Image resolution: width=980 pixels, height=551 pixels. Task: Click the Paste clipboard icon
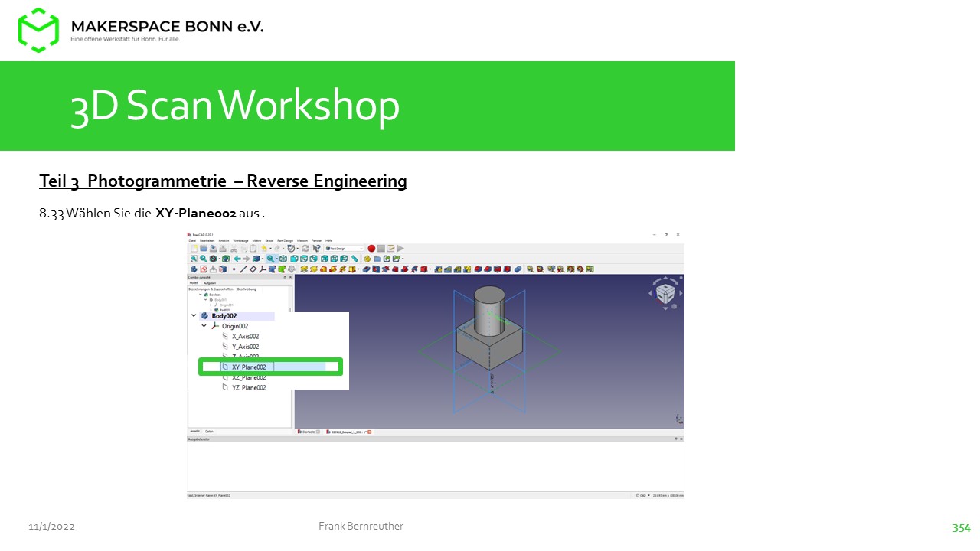point(253,249)
